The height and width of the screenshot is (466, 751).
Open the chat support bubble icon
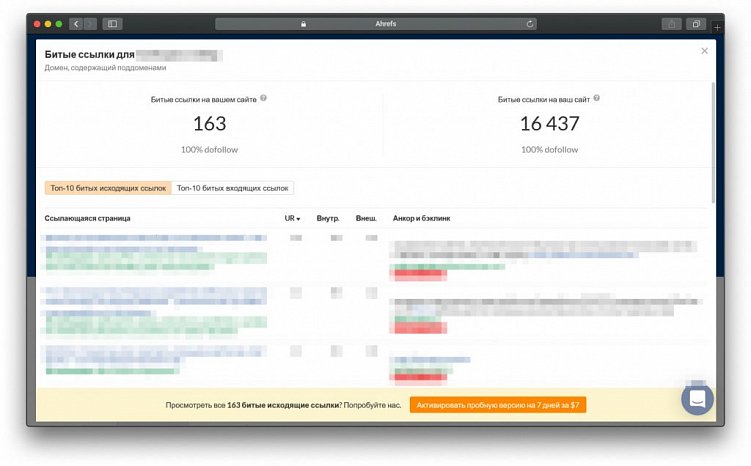tap(697, 399)
